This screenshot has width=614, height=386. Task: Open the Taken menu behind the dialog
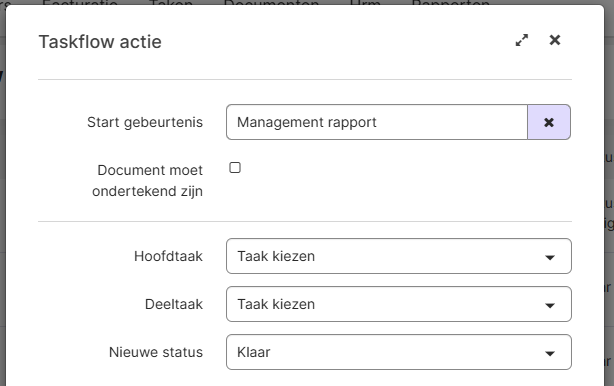(x=171, y=3)
